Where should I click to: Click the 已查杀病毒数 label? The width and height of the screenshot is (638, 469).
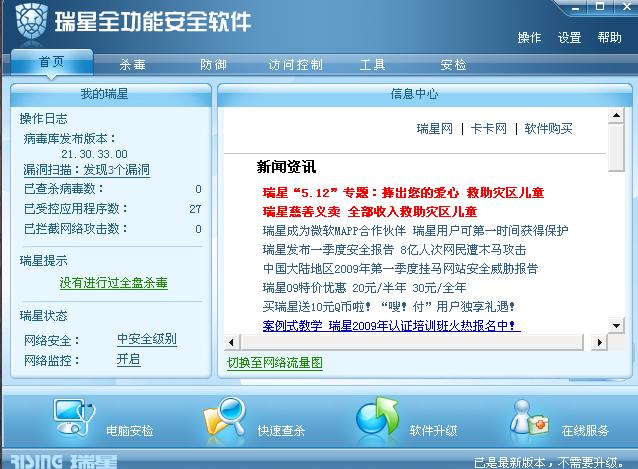(x=63, y=189)
